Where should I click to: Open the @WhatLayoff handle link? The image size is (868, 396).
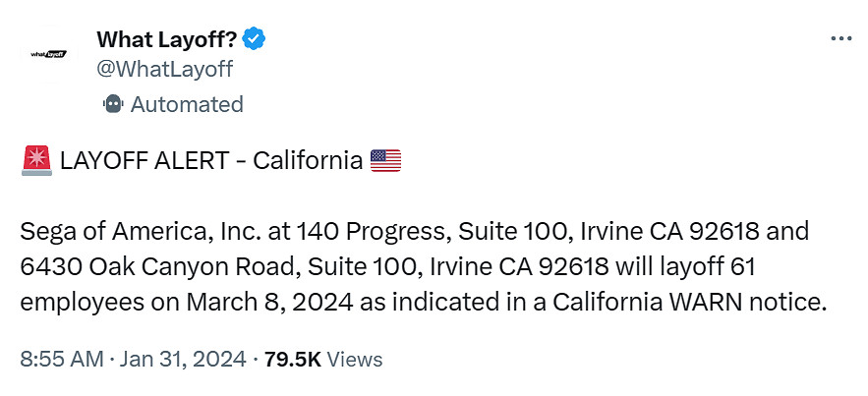[x=164, y=68]
